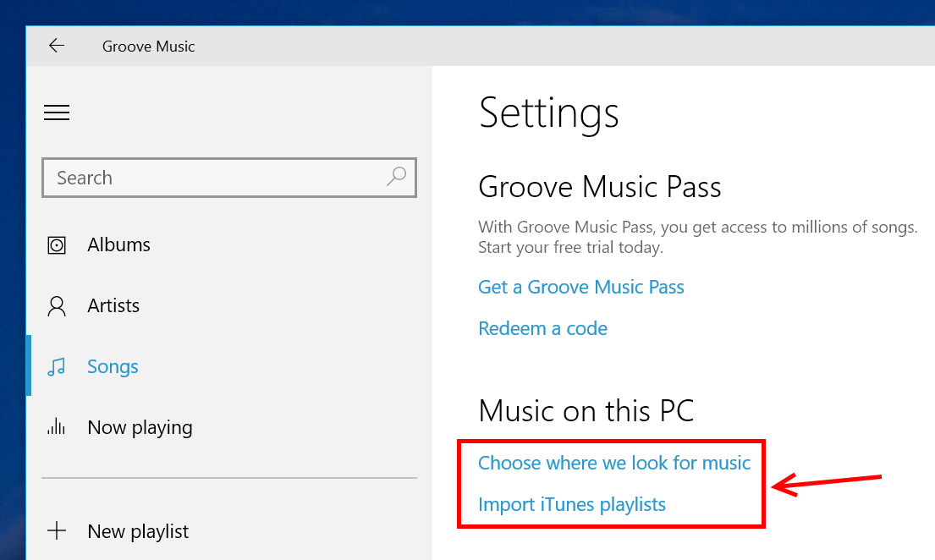The image size is (935, 560).
Task: Click the Artists person icon
Action: pyautogui.click(x=57, y=306)
